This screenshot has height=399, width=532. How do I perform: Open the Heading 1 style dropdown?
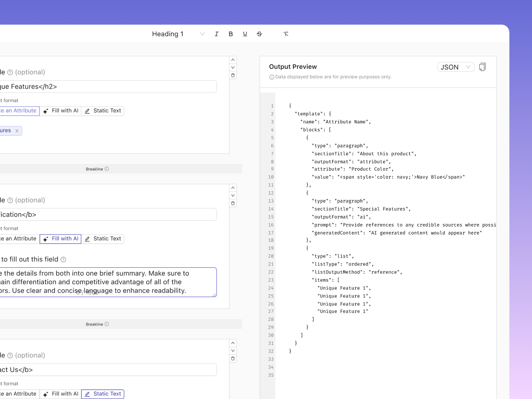(177, 34)
